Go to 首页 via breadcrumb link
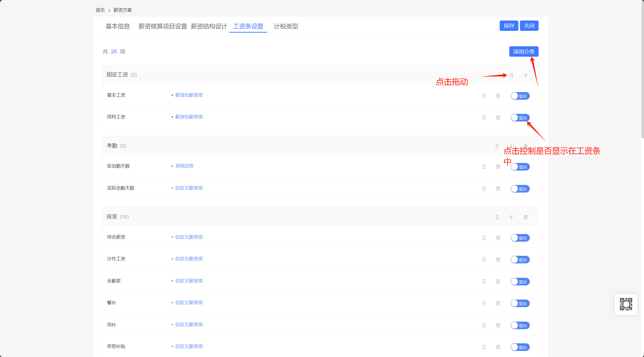This screenshot has height=357, width=644. coord(100,10)
